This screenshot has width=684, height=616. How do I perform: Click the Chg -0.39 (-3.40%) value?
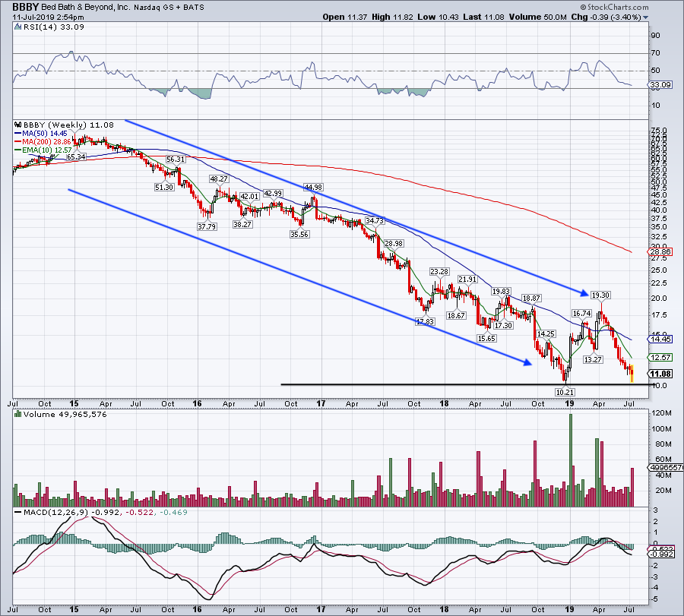[x=606, y=17]
